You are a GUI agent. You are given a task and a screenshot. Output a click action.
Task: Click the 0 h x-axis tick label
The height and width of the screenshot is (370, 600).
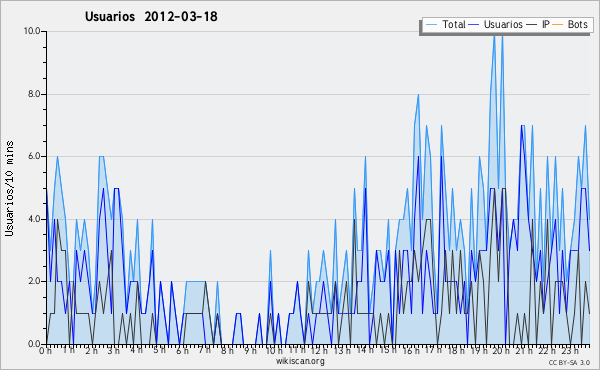coord(45,350)
